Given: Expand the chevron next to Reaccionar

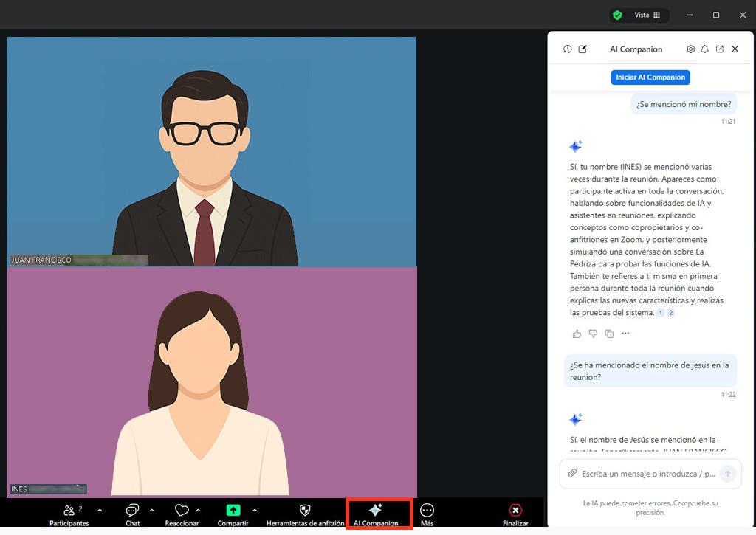Looking at the screenshot, I should [198, 511].
